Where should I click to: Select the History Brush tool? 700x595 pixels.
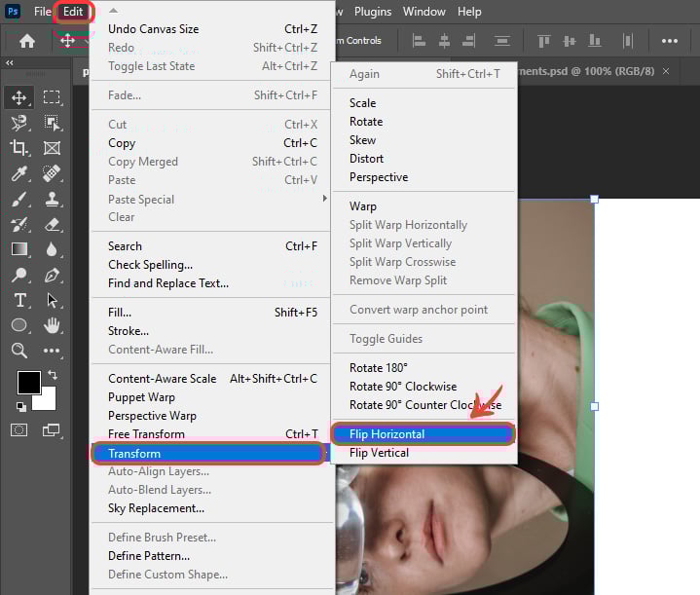(18, 224)
